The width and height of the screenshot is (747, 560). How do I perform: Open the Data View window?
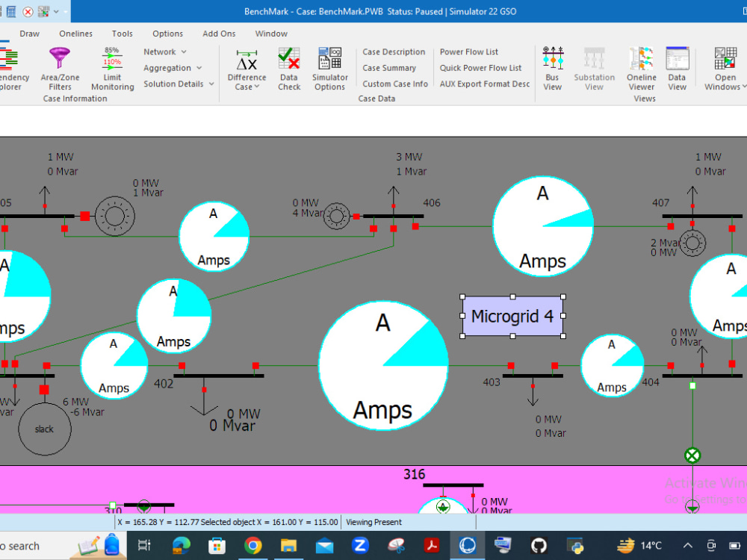point(677,68)
